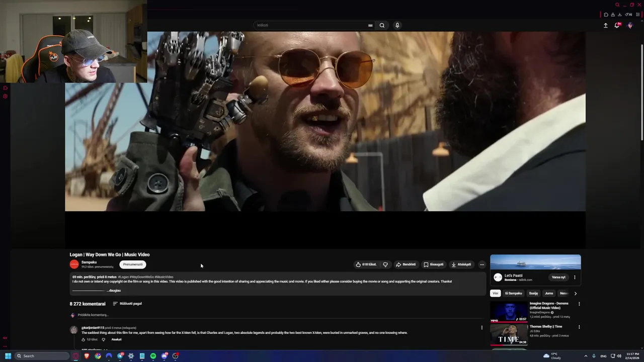The height and width of the screenshot is (362, 644).
Task: Open more actions menu beside Atsisiųsti
Action: (x=482, y=264)
